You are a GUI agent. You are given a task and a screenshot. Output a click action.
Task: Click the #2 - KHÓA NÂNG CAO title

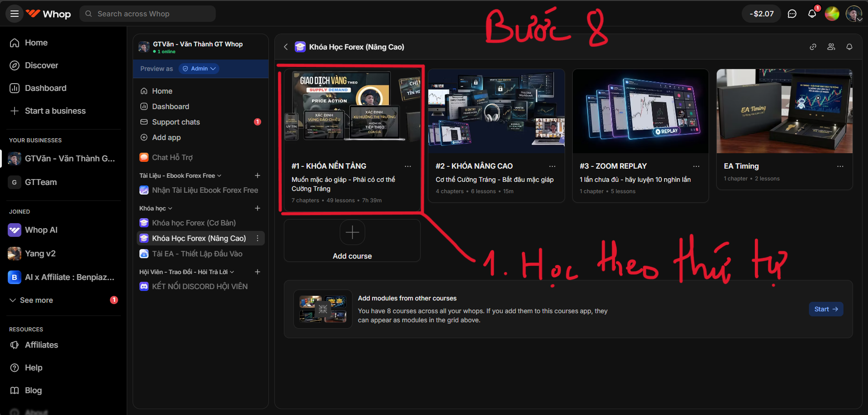pos(474,166)
